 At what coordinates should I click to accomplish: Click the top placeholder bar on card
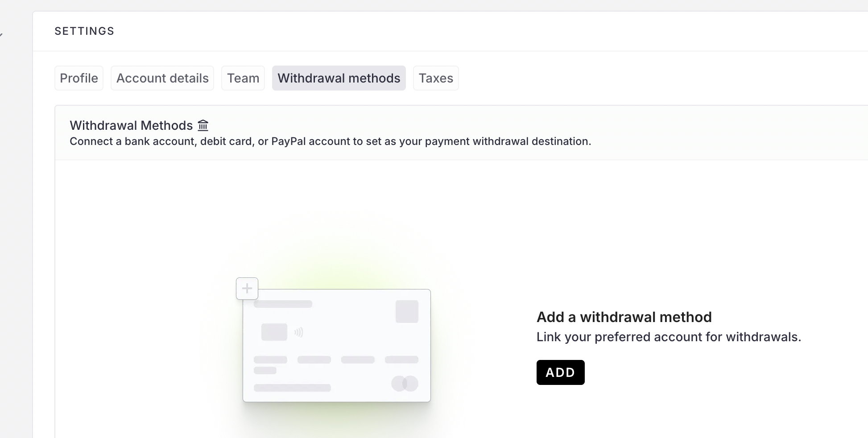pyautogui.click(x=283, y=304)
